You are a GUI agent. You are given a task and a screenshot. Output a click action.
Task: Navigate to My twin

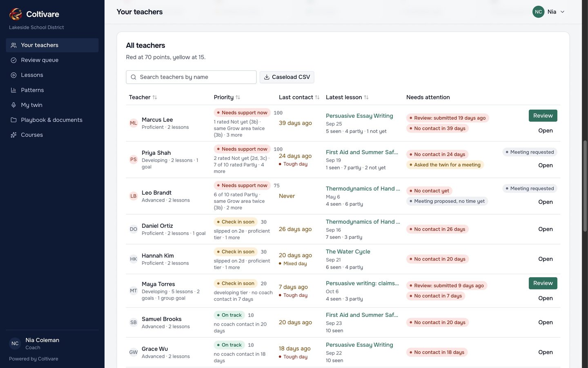(x=52, y=105)
